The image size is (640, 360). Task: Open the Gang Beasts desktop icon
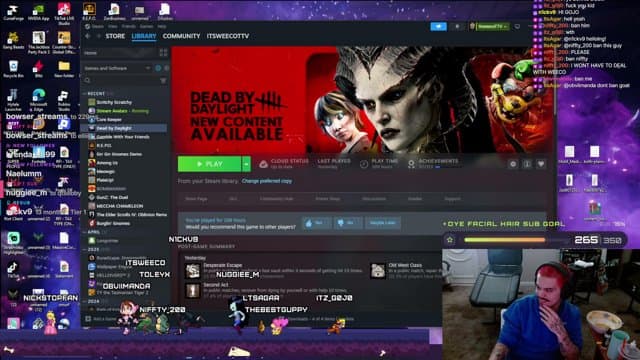coord(13,40)
